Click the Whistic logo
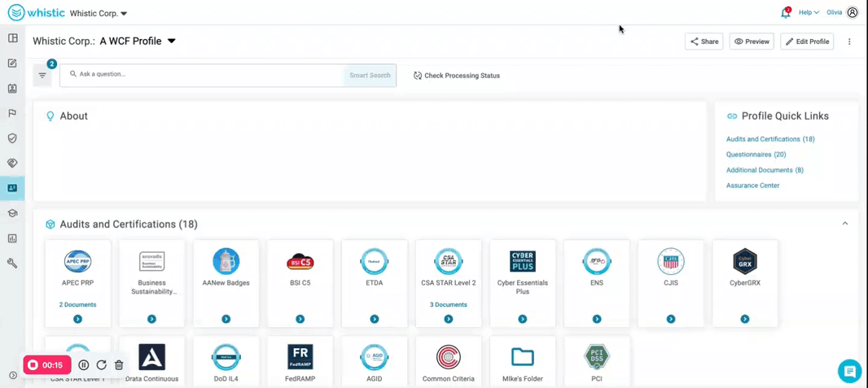The width and height of the screenshot is (868, 388). [37, 12]
